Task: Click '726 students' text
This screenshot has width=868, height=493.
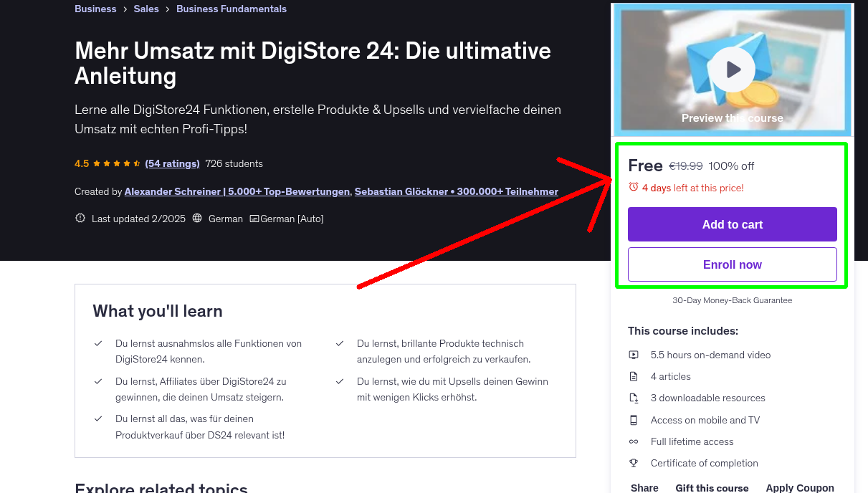Action: click(x=234, y=163)
